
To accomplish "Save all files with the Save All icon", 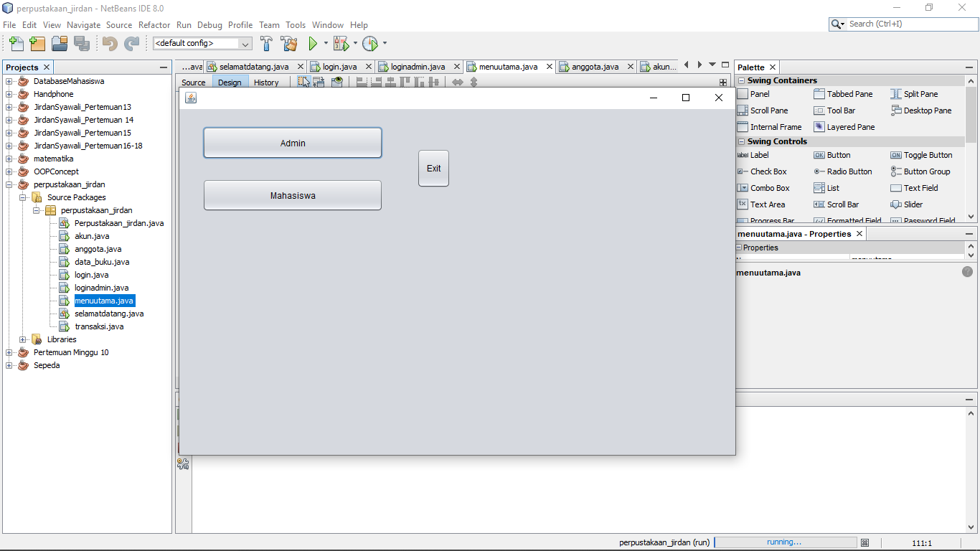I will [x=83, y=43].
